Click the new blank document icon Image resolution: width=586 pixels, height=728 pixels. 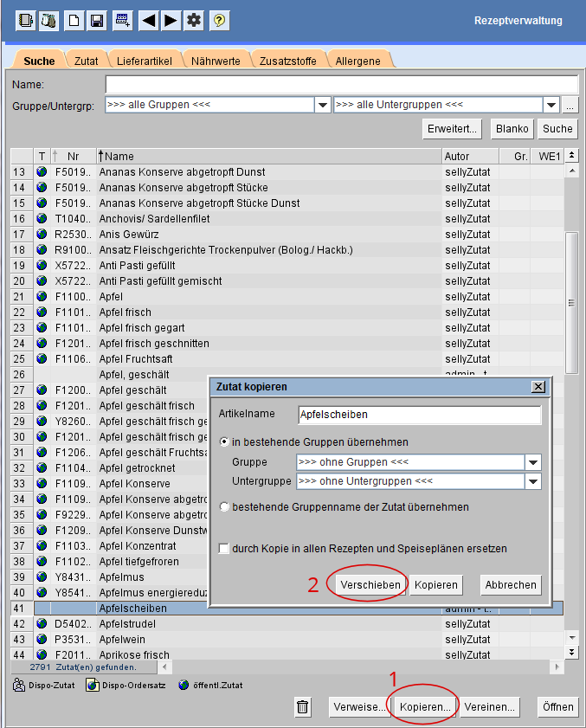click(74, 20)
